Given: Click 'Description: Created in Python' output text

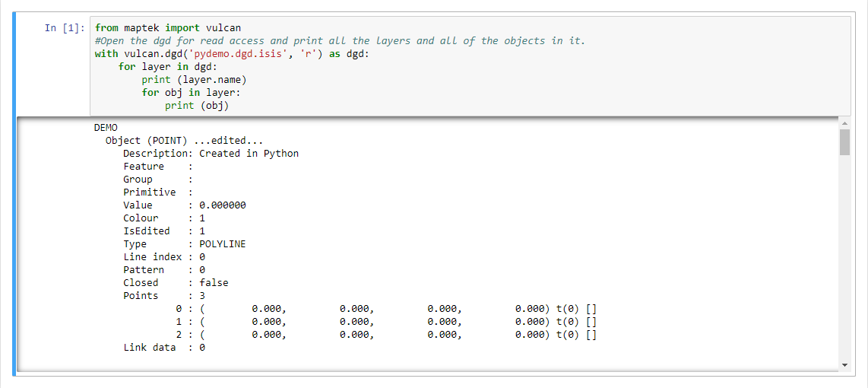Looking at the screenshot, I should click(x=211, y=154).
